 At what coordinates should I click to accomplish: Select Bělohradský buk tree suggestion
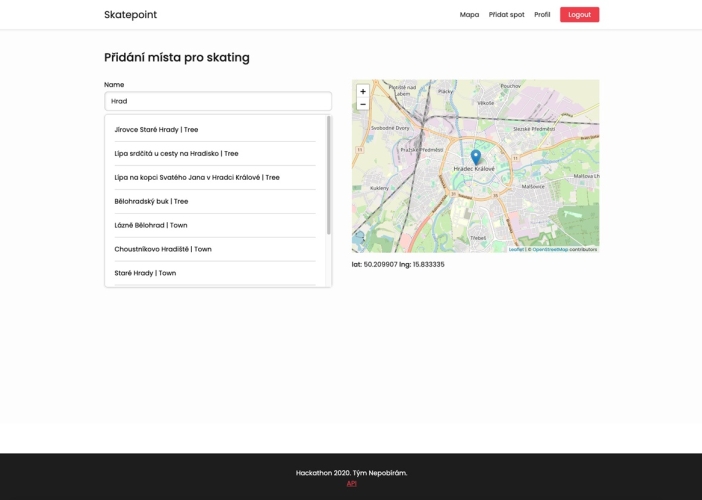pos(151,202)
